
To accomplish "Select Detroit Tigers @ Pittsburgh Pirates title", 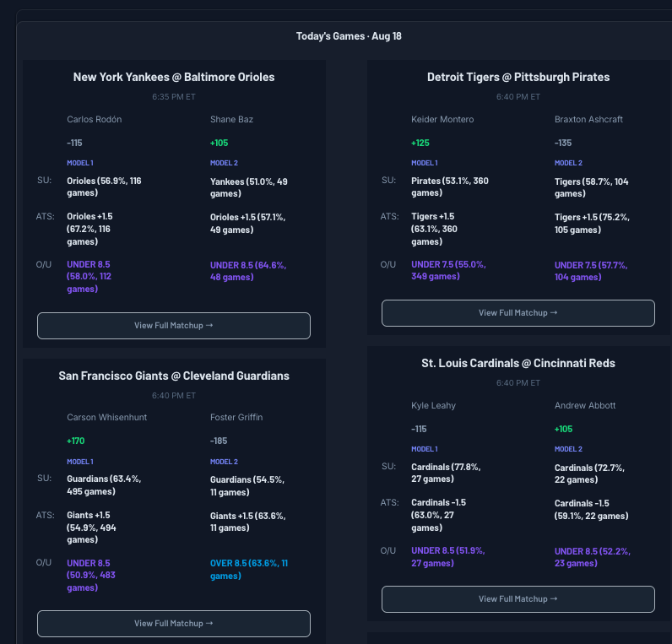I will coord(518,77).
